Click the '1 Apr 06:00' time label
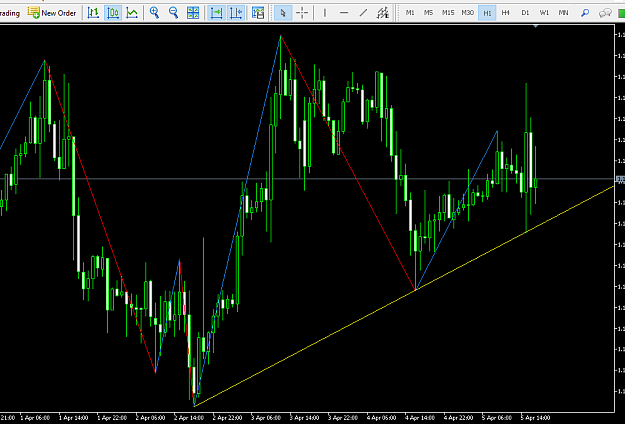The height and width of the screenshot is (424, 625). 35,418
